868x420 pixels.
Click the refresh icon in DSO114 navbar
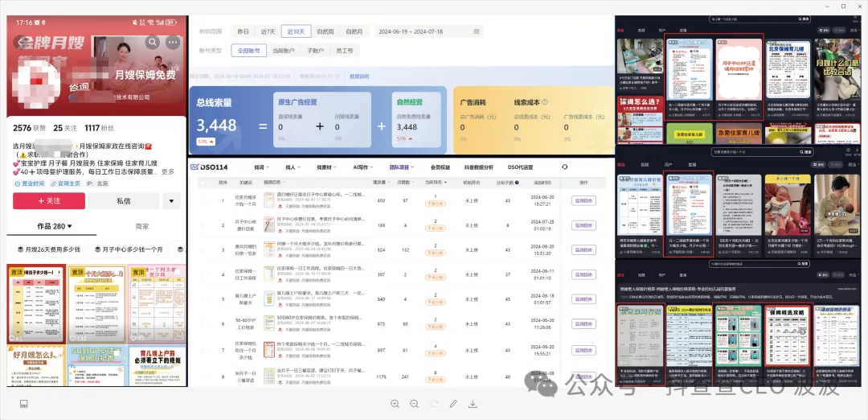tap(564, 167)
